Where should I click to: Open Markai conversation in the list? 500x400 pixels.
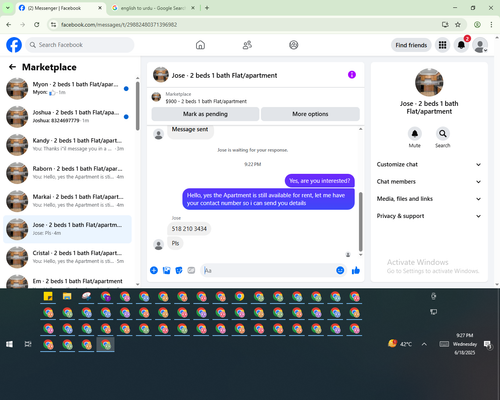point(68,201)
